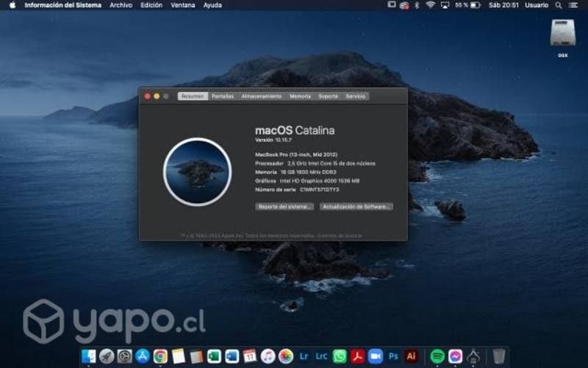Switch to the Memoria tab
Image resolution: width=588 pixels, height=368 pixels.
tap(300, 96)
